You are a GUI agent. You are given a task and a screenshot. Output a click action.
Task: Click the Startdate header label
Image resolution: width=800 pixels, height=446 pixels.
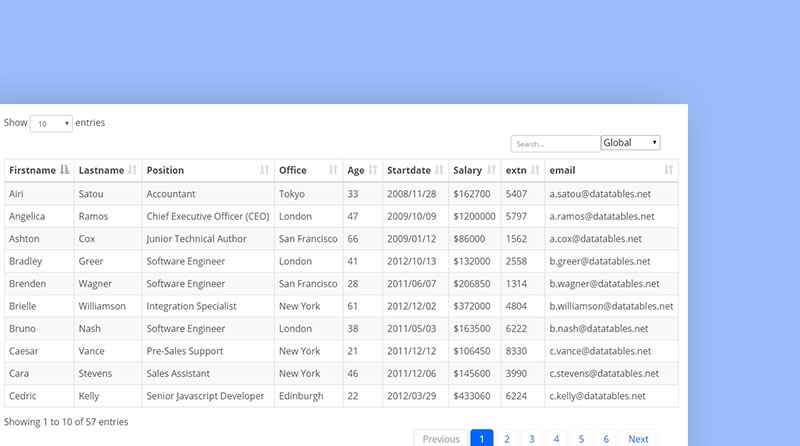point(409,170)
